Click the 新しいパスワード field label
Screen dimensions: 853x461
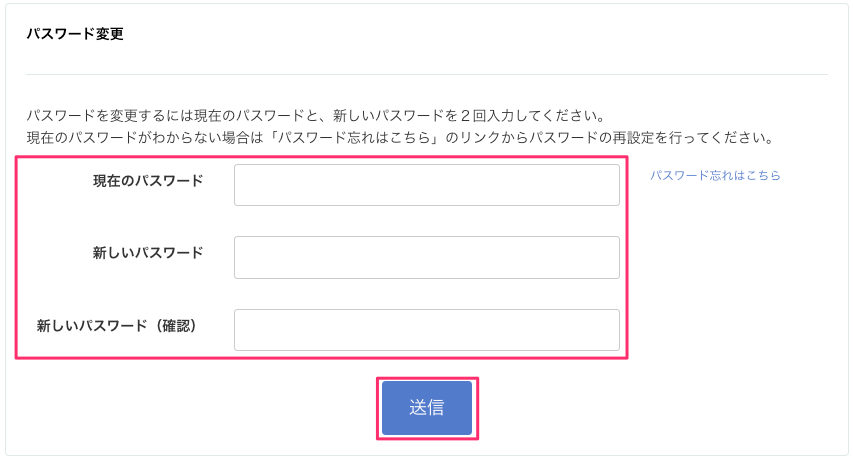click(x=148, y=252)
